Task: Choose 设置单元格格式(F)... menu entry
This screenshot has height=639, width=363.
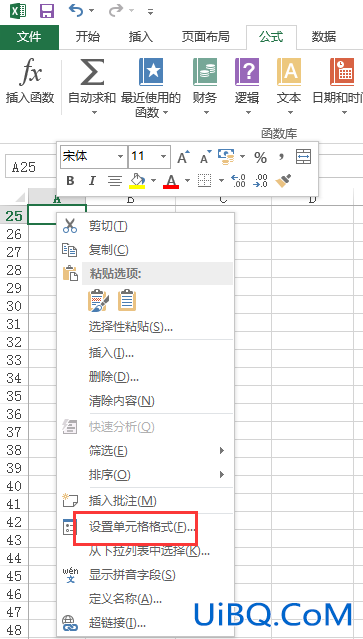Action: coord(145,528)
